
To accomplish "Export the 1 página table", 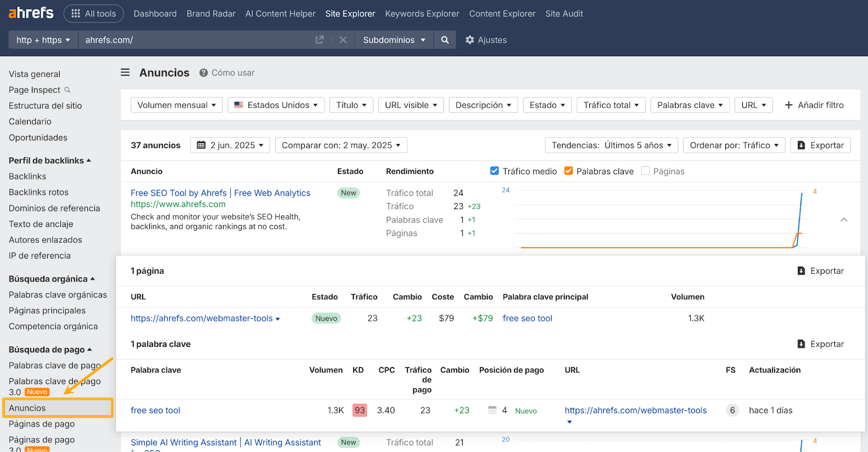I will (x=821, y=271).
